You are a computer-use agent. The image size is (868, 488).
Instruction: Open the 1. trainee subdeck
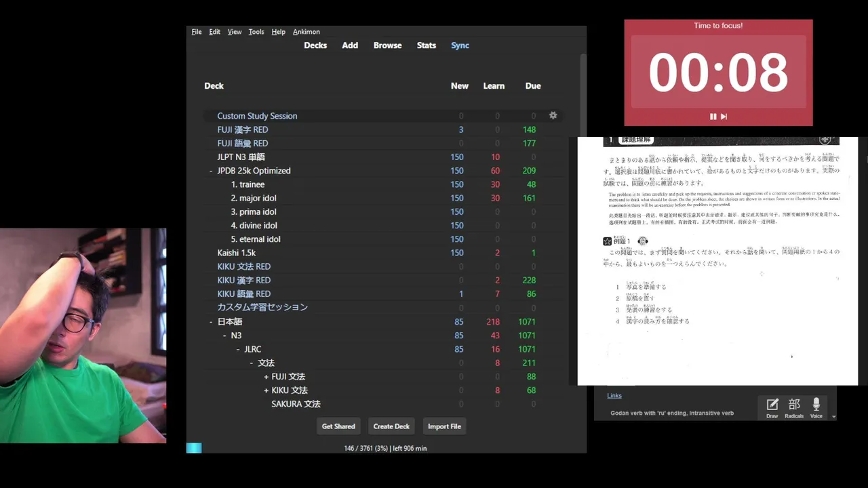248,184
